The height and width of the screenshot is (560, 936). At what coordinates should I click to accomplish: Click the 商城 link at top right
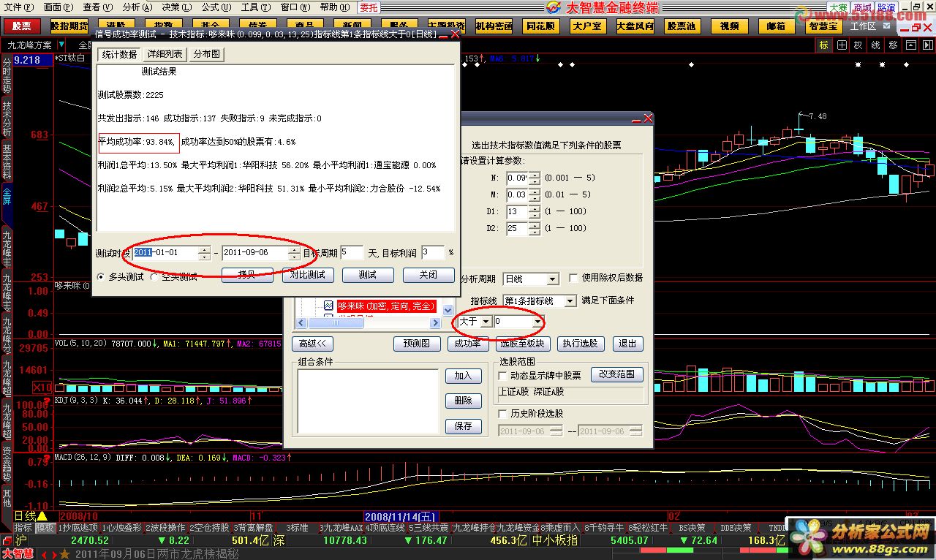click(x=862, y=7)
